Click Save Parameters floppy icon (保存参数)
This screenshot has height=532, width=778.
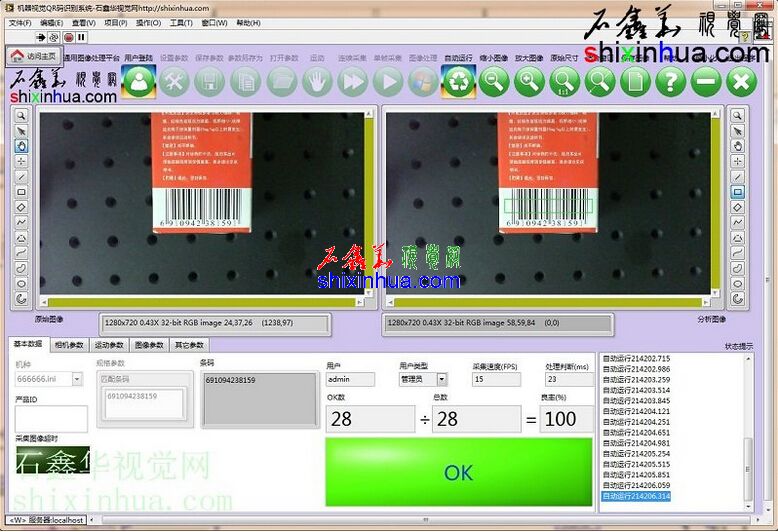(x=210, y=81)
